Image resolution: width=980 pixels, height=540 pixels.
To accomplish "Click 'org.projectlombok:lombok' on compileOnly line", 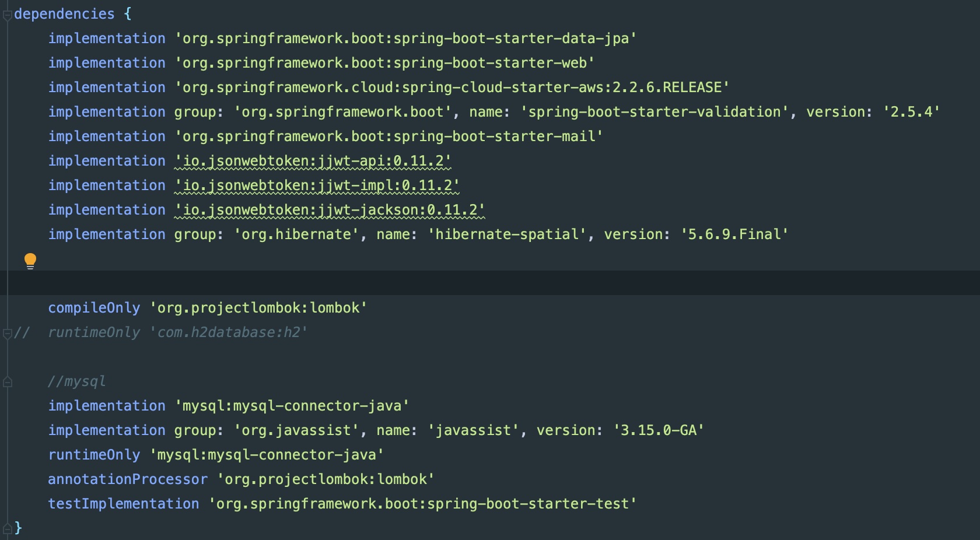I will pos(258,308).
